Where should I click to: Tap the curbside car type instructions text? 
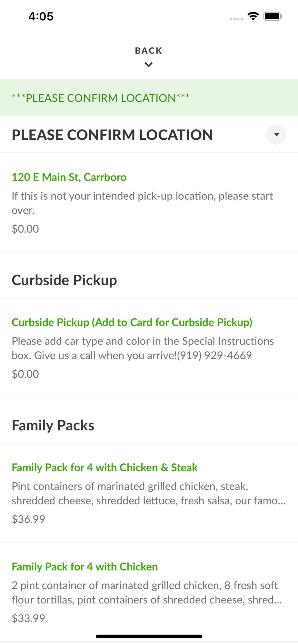click(x=143, y=348)
